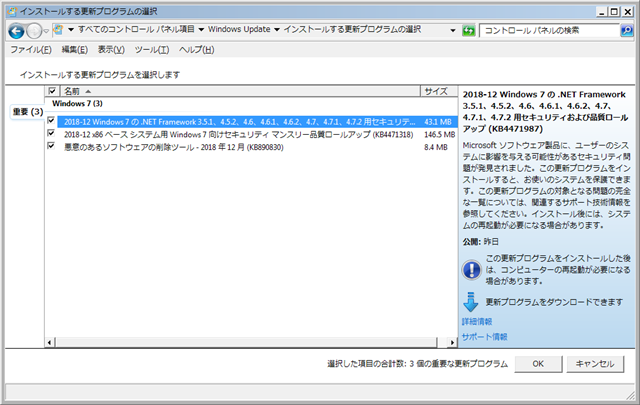Viewport: 640px width, 405px height.
Task: Open the recent pages dropdown arrow
Action: click(x=46, y=31)
